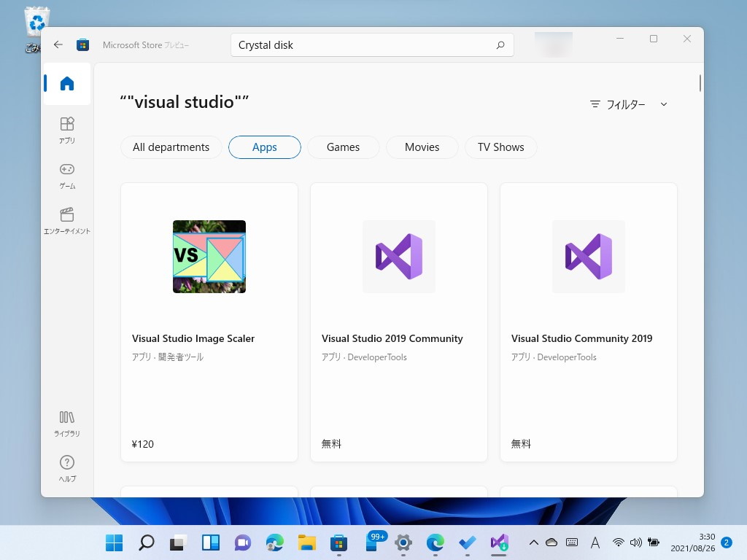Viewport: 747px width, 560px height.
Task: Open the ゲーム section in the Store sidebar
Action: (66, 175)
